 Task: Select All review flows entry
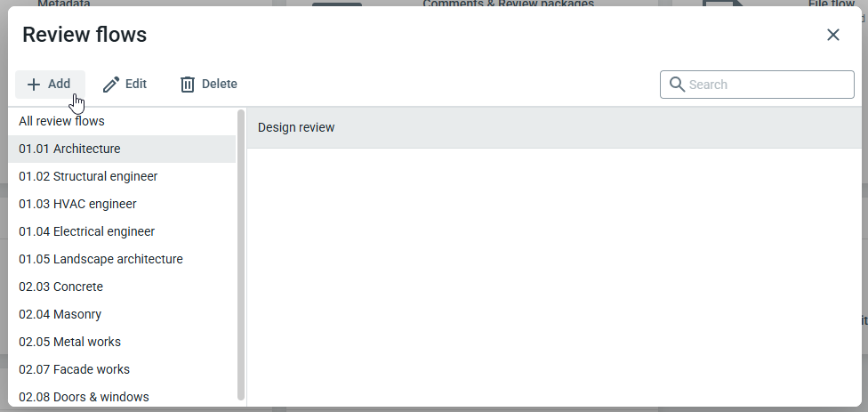pyautogui.click(x=61, y=121)
